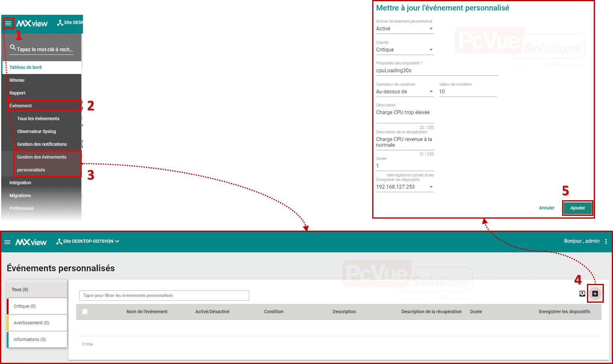Click the hamburger menu in the bottom header
The image size is (613, 364).
coord(7,242)
